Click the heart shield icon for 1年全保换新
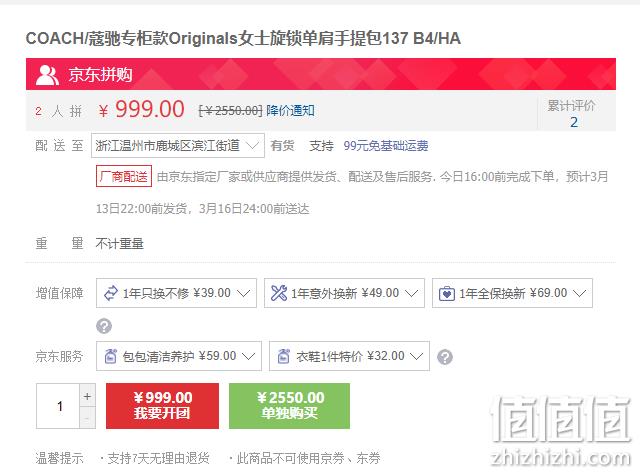The height and width of the screenshot is (475, 640). (447, 293)
